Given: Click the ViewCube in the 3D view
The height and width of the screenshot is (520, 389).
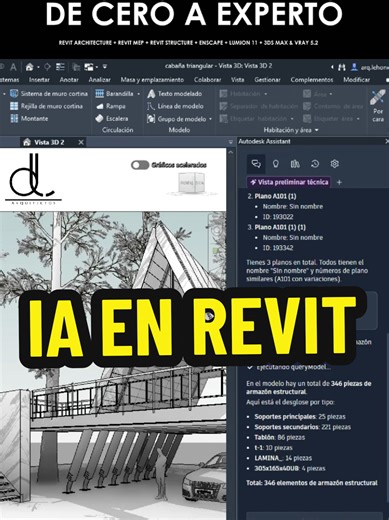Looking at the screenshot, I should point(191,183).
